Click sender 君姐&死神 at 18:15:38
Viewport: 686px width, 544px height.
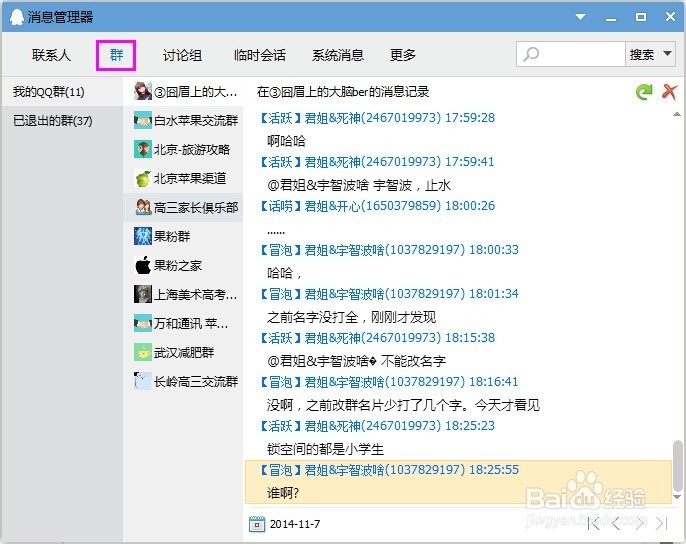(378, 338)
